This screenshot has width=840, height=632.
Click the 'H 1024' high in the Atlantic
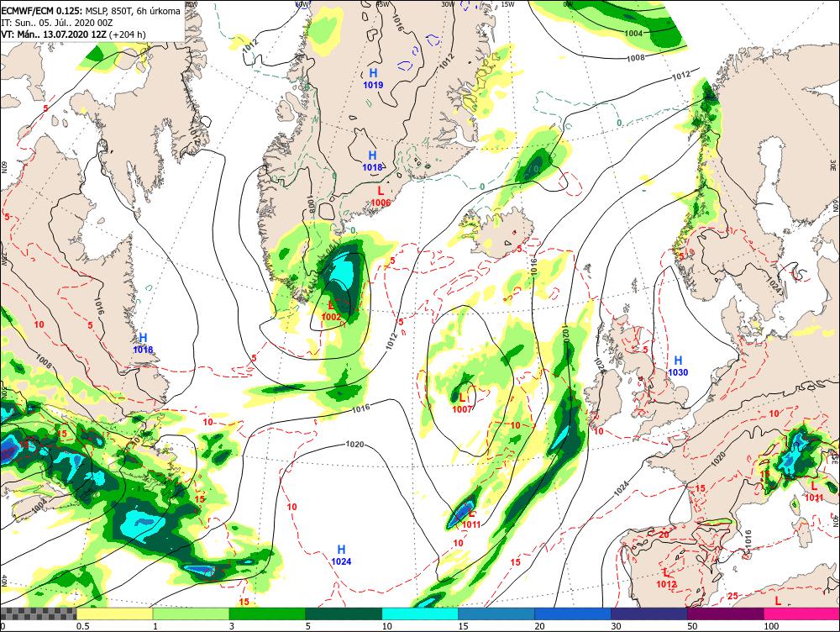pos(341,556)
